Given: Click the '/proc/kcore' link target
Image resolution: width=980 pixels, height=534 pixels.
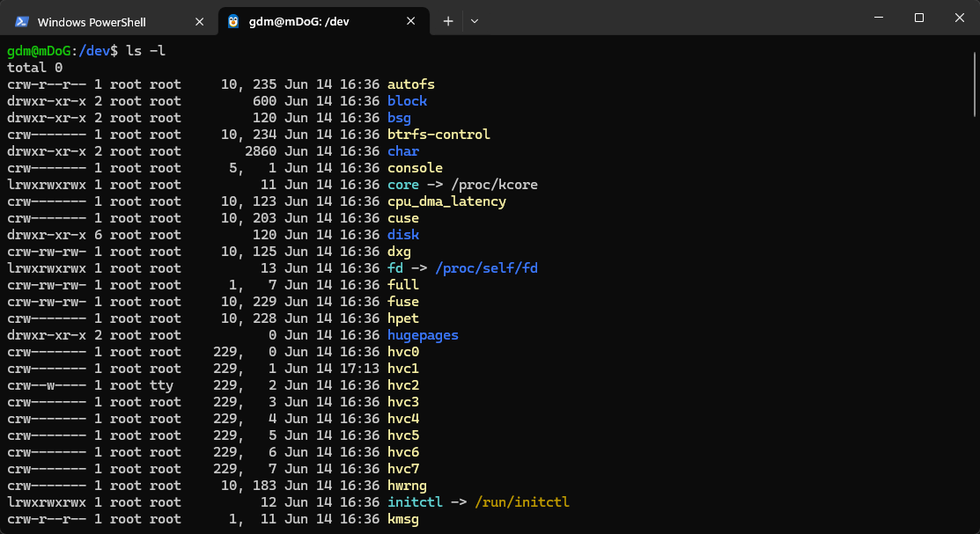Looking at the screenshot, I should [494, 185].
